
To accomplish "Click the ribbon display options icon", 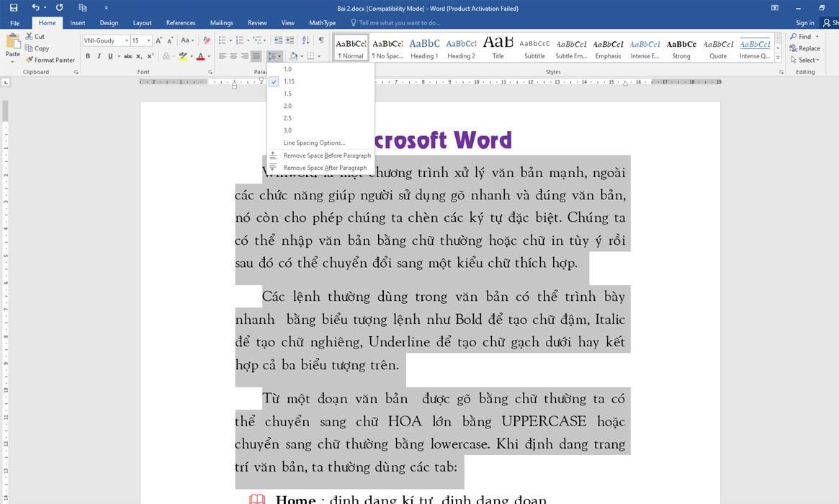I will [x=775, y=7].
